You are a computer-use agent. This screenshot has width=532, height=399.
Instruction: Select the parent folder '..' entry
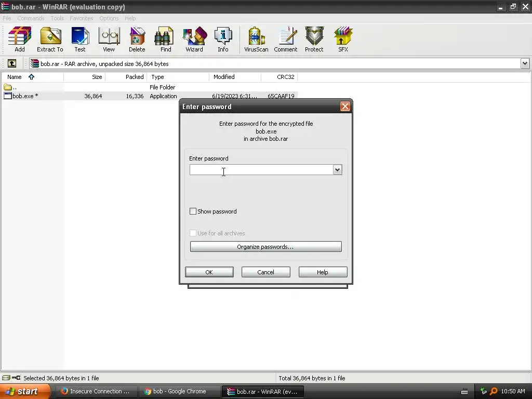click(10, 87)
